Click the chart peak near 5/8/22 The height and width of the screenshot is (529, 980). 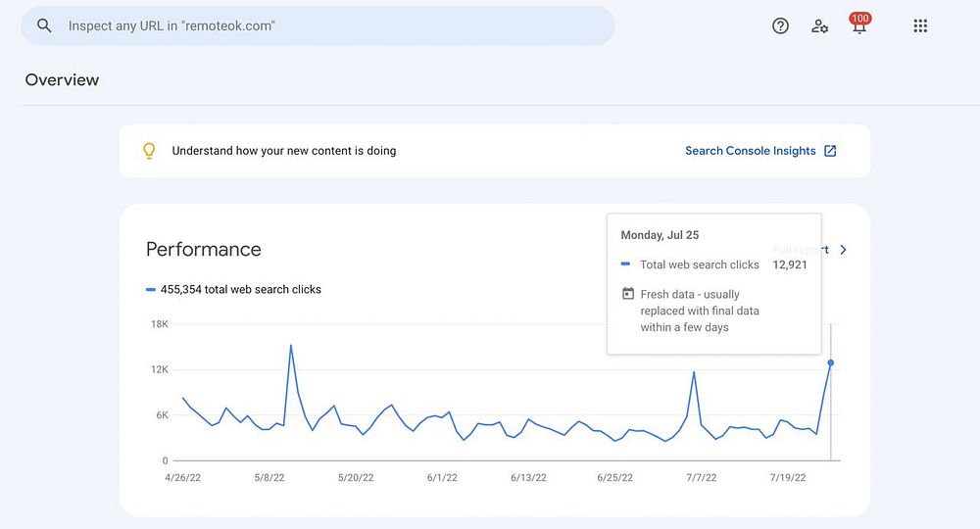(291, 346)
